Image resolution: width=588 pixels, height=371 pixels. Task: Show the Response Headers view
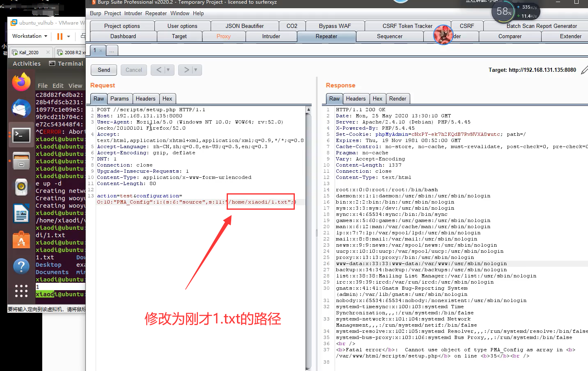[356, 98]
